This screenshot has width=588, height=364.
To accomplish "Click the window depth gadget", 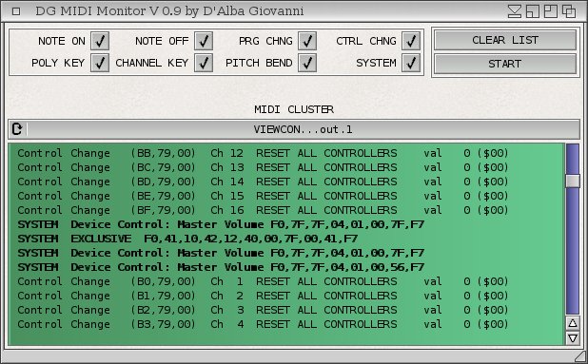I will tap(569, 11).
